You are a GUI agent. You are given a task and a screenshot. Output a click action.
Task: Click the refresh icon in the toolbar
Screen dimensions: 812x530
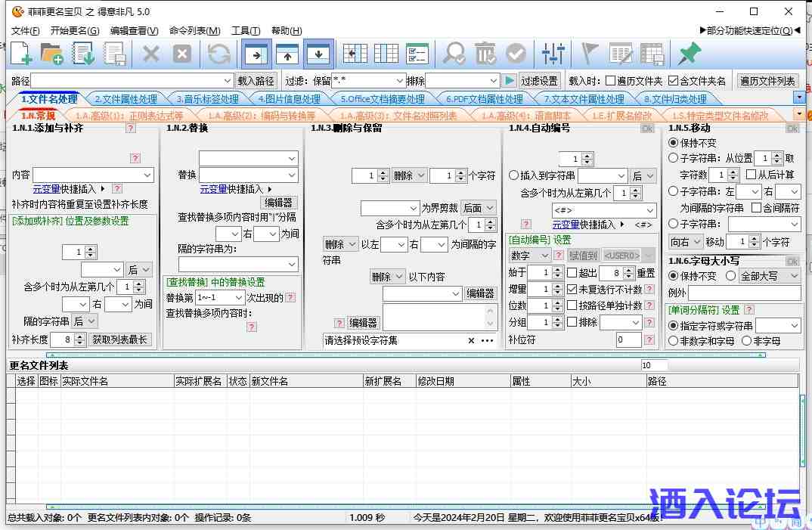click(219, 54)
